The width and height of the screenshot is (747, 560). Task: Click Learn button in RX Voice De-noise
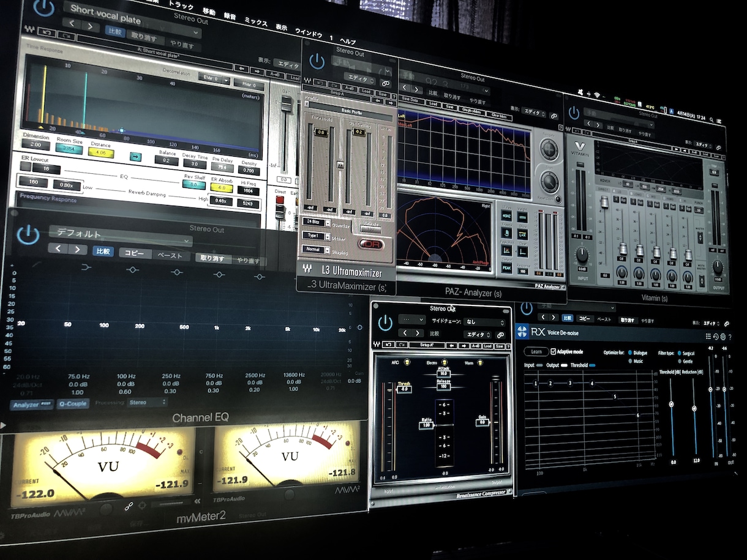click(536, 352)
